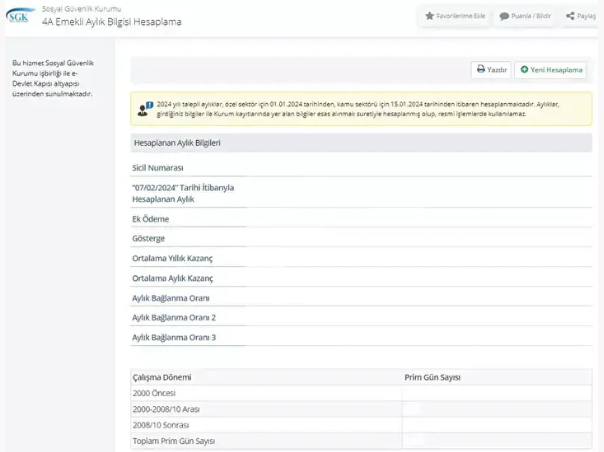This screenshot has height=452, width=604.
Task: Click the share icon next to Paylaş
Action: [570, 16]
